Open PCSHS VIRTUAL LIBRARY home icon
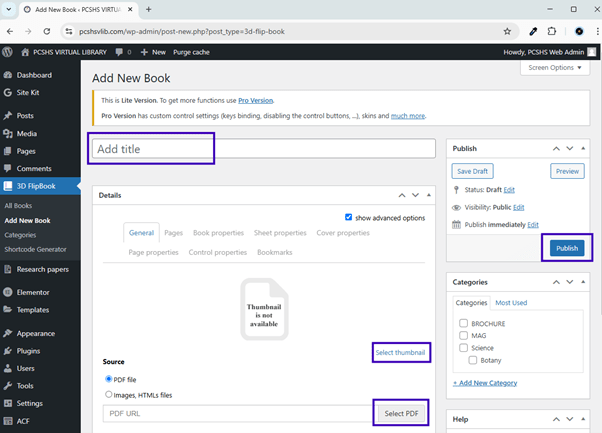The width and height of the screenshot is (602, 433). (25, 52)
